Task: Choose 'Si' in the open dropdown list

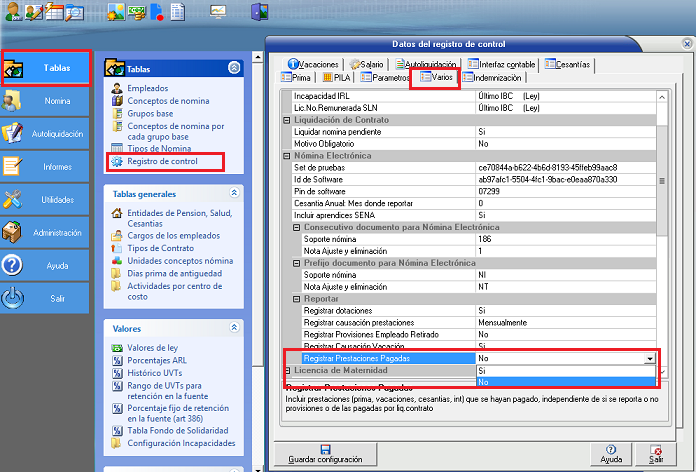Action: [x=565, y=370]
